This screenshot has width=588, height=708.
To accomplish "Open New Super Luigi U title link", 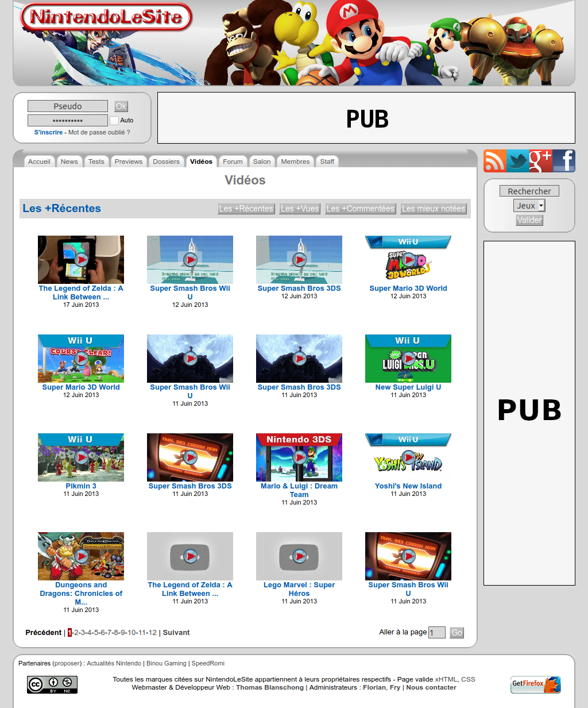I will click(x=408, y=387).
